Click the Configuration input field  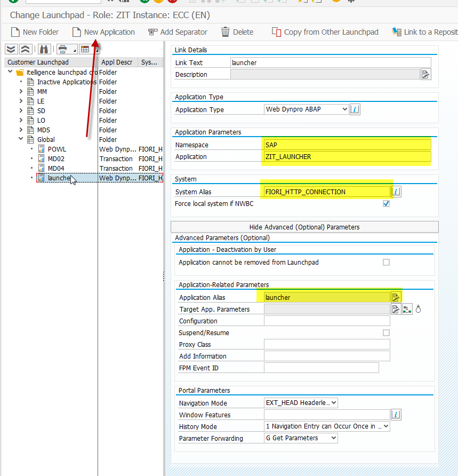[327, 321]
